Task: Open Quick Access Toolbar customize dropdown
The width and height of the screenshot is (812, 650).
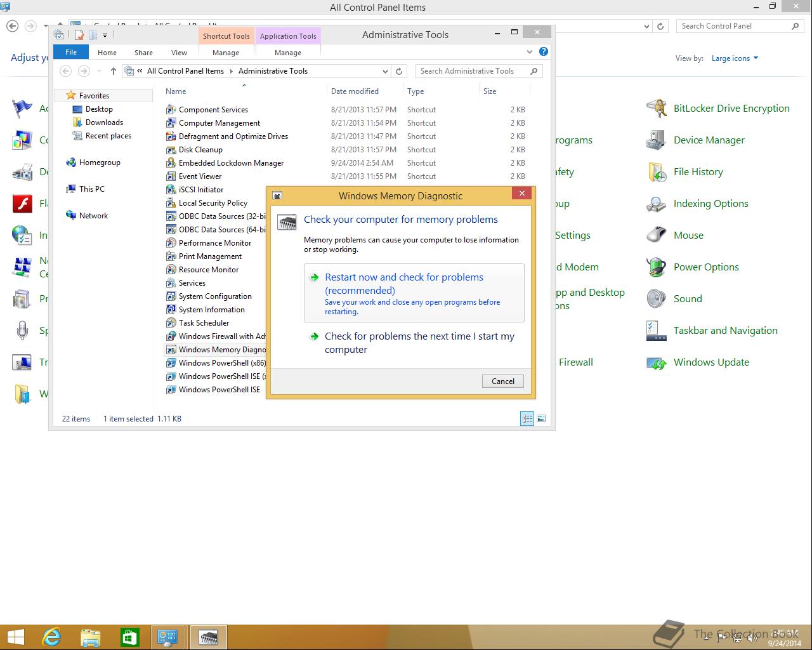Action: click(105, 36)
